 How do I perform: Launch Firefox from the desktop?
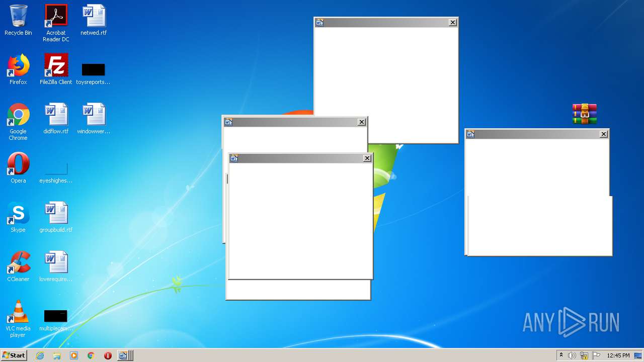pyautogui.click(x=18, y=69)
